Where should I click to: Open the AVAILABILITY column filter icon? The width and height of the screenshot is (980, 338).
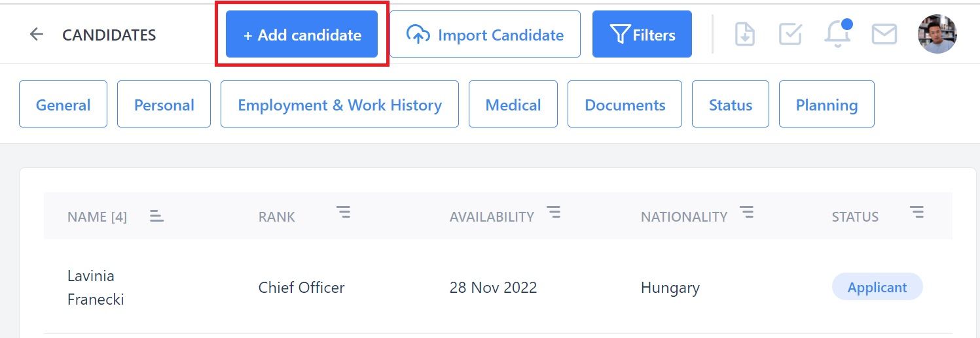pos(554,211)
